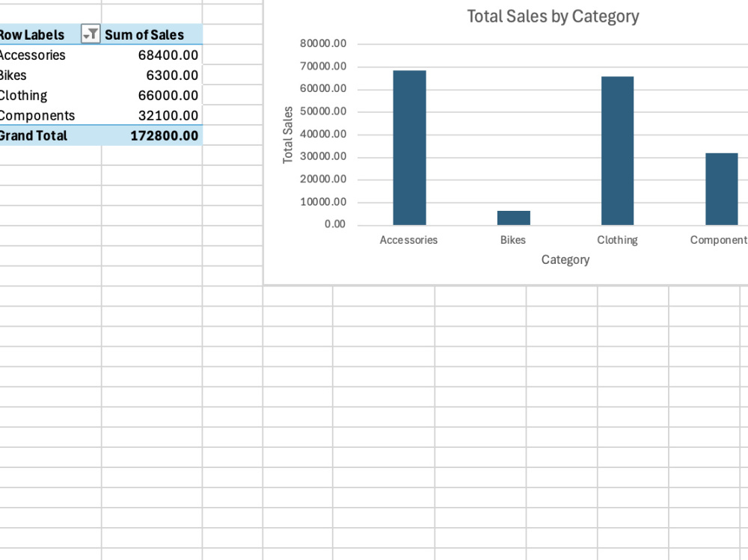Click the Accessories row label
The image size is (748, 560).
tap(32, 55)
